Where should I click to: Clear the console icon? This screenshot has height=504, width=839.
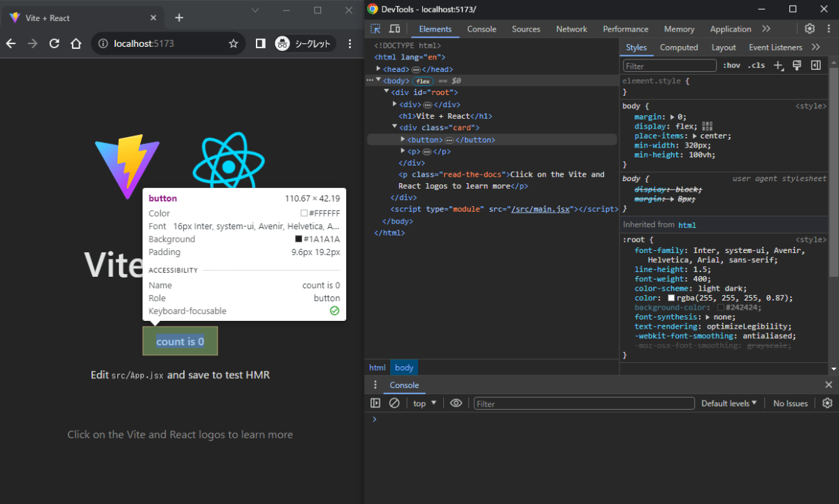point(394,403)
